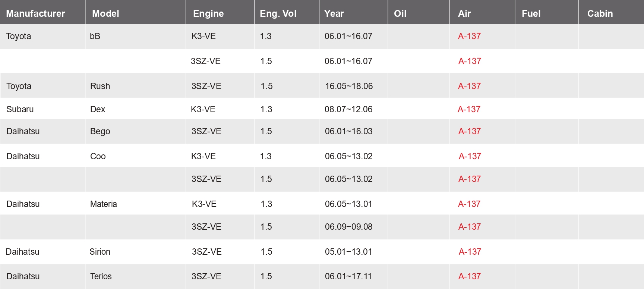Select the Air column header
The height and width of the screenshot is (289, 644).
(x=464, y=13)
